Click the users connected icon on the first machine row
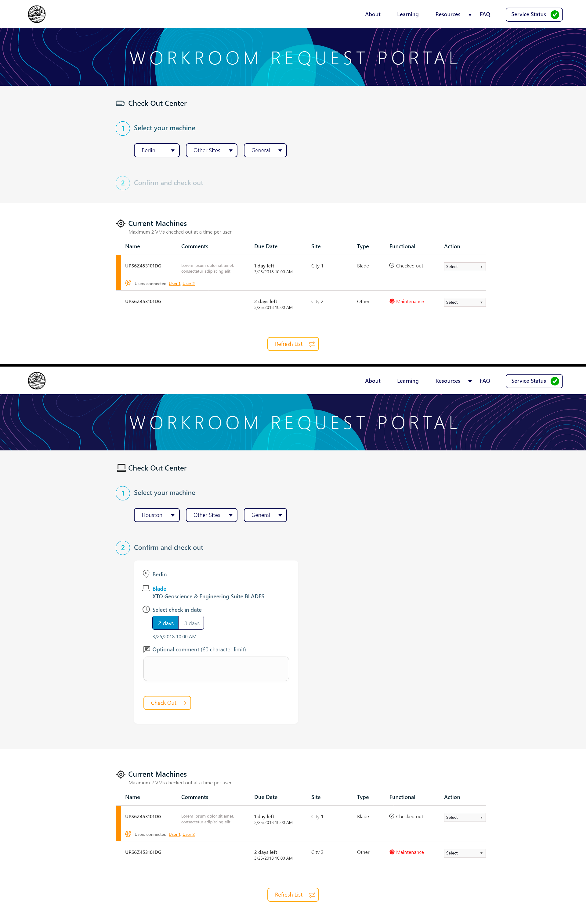Viewport: 586px width, 924px height. click(128, 283)
